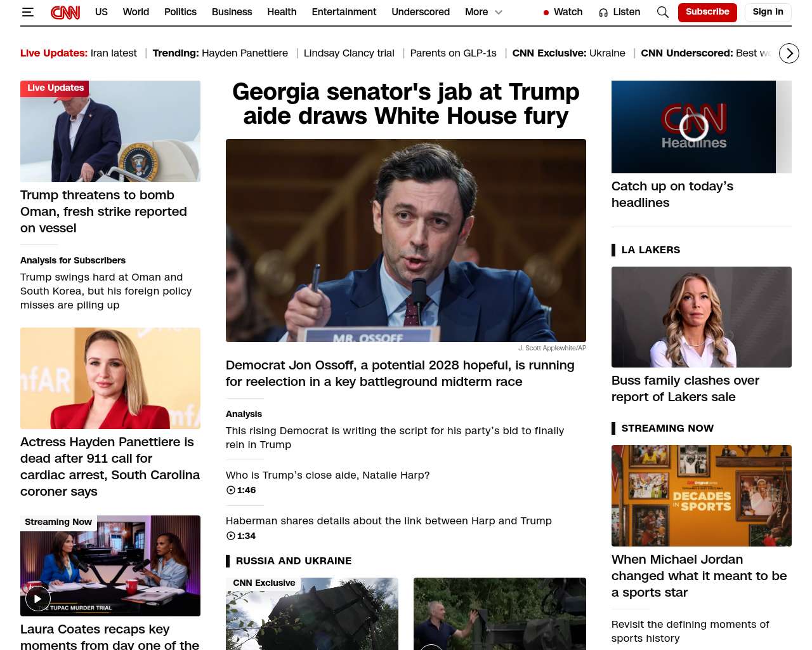Open CNN Exclusive: Ukraine trending link

pos(568,53)
